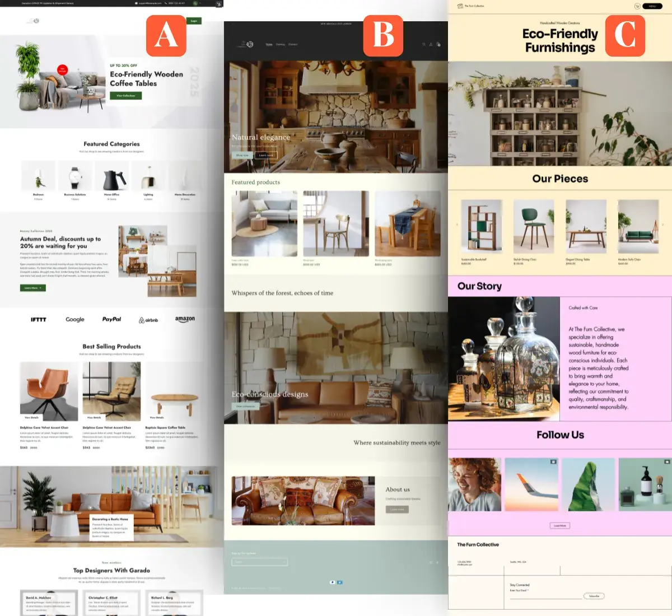Select Home in design B navigation
Screen dimensions: 672x616
(269, 44)
